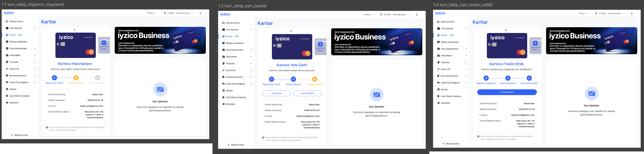
Task: Click active blue carousel dot in frame 1.4
Action: point(506,30)
